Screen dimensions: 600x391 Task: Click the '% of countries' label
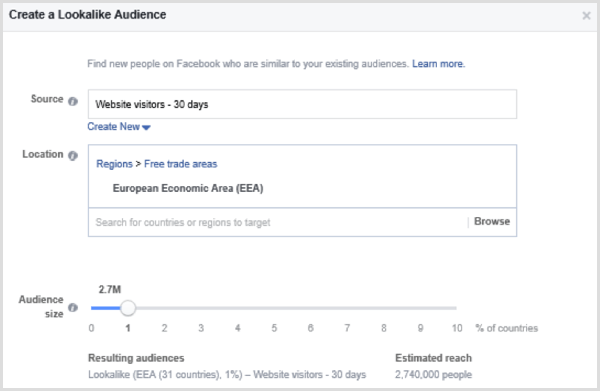click(507, 328)
